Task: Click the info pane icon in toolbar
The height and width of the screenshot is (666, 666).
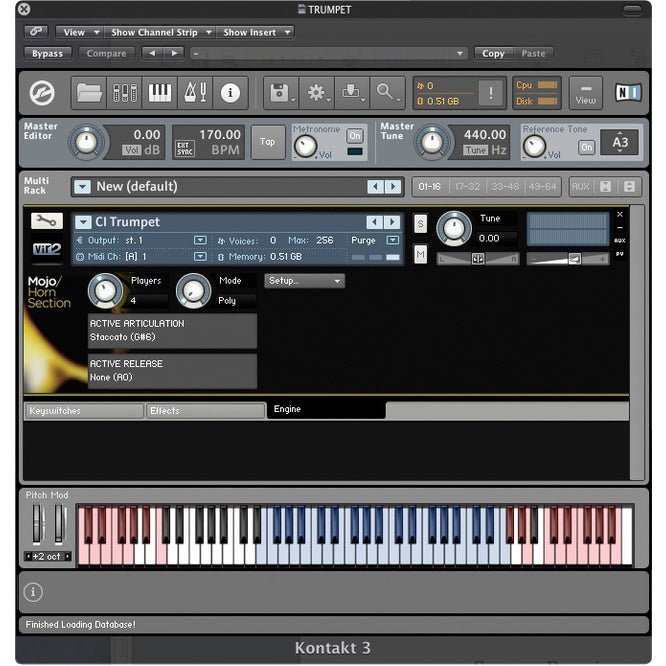Action: coord(230,93)
